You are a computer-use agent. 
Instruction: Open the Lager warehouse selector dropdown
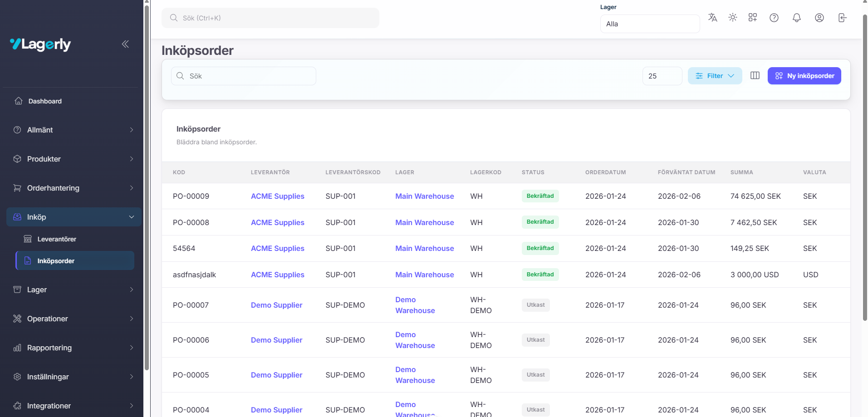click(649, 24)
